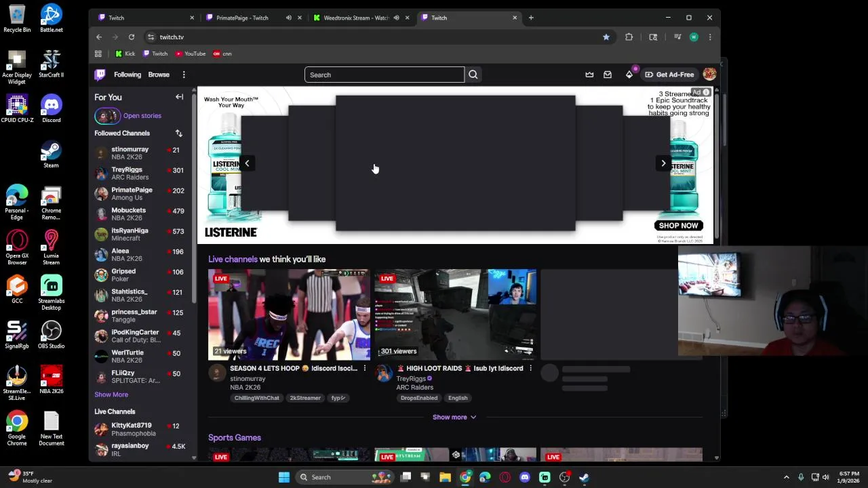Open Steam desktop shortcut
Screen dimensions: 868x488
[51, 155]
